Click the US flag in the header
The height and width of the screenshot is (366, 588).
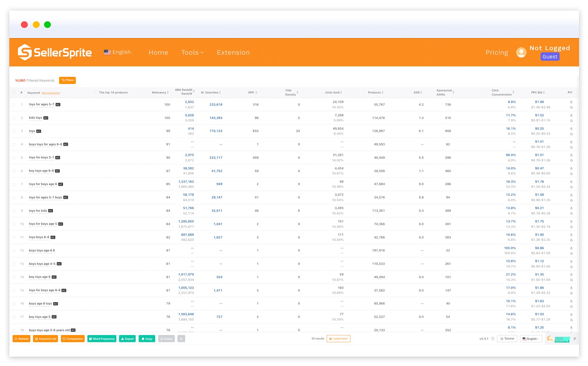(107, 52)
